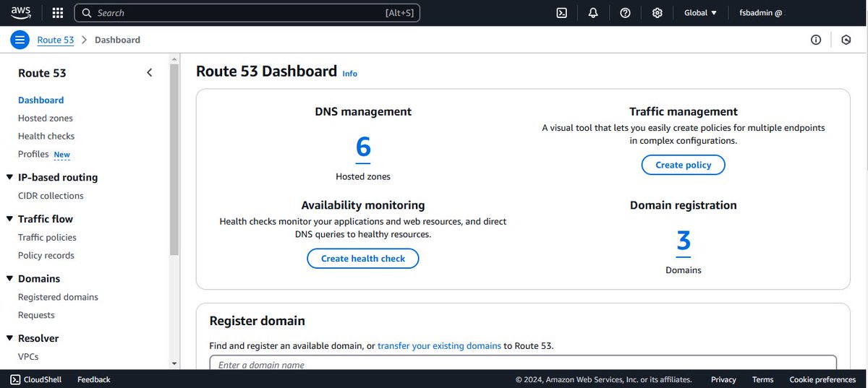Viewport: 868px width, 388px height.
Task: Open Feedback in the footer
Action: pyautogui.click(x=94, y=379)
